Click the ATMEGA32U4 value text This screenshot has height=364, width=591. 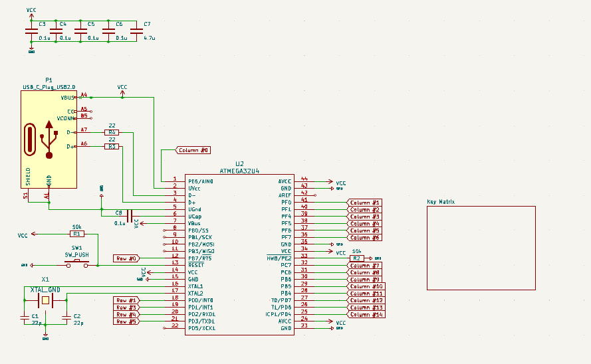[239, 171]
